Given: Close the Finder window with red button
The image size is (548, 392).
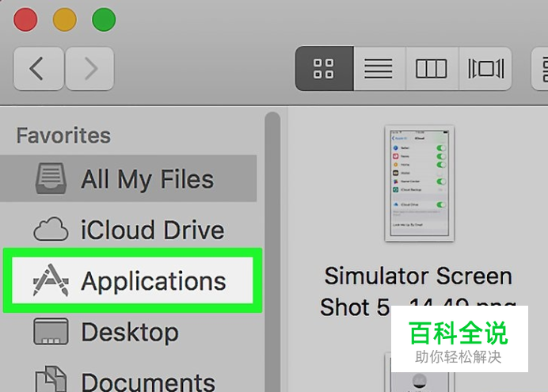Looking at the screenshot, I should [x=25, y=20].
